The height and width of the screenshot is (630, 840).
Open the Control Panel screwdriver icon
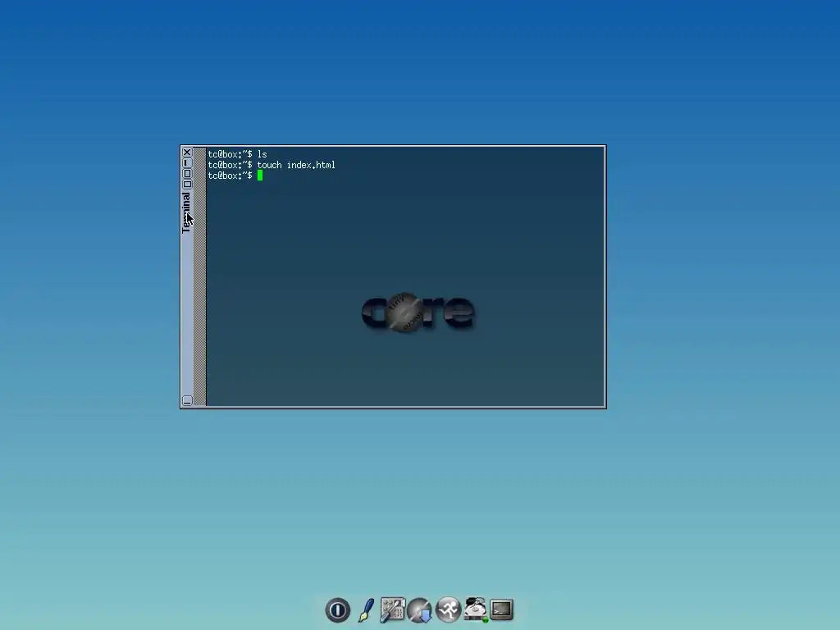(393, 610)
